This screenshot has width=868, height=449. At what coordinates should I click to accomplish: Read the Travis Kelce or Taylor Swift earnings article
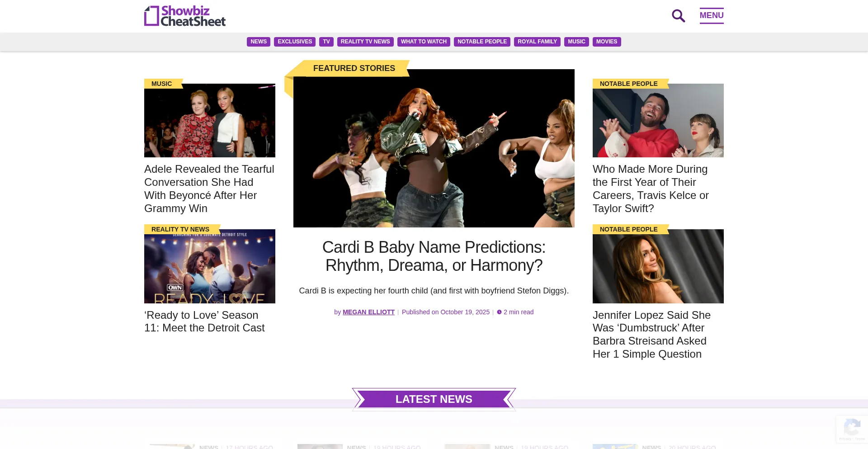coord(651,189)
